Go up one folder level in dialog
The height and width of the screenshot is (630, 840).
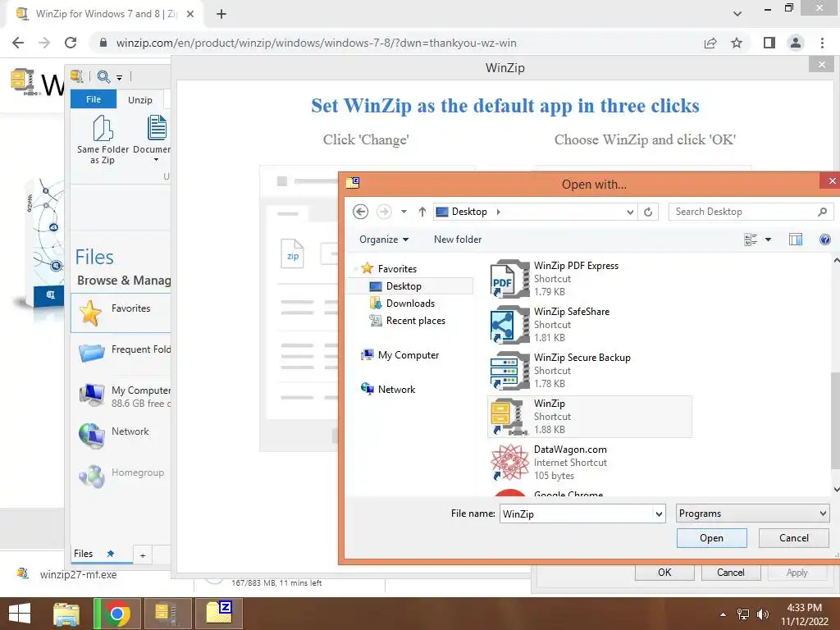[422, 212]
